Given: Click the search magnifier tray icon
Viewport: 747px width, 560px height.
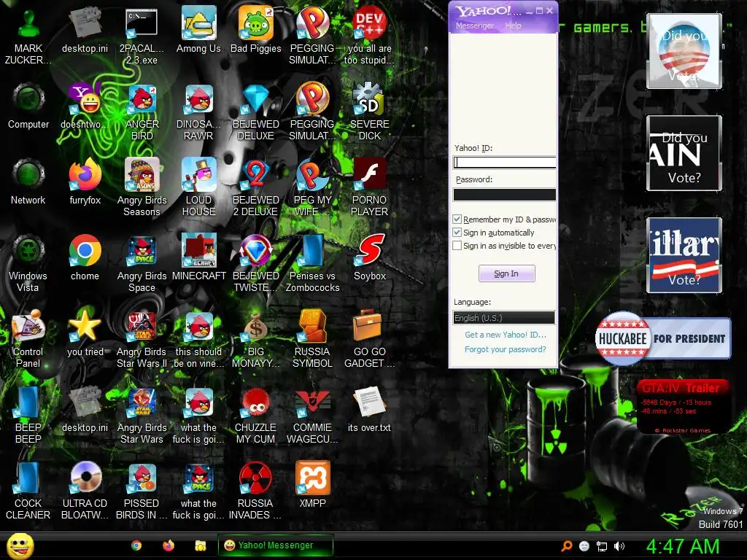Looking at the screenshot, I should coord(566,546).
